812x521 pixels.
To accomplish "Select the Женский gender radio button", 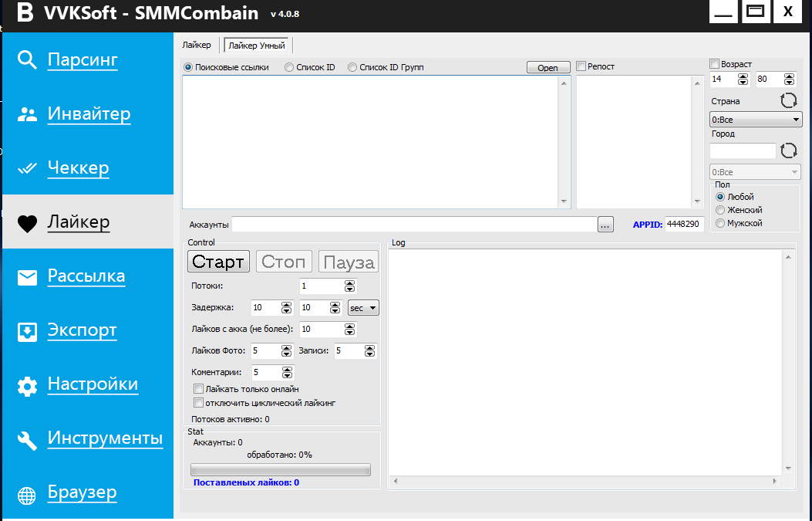I will tap(720, 210).
